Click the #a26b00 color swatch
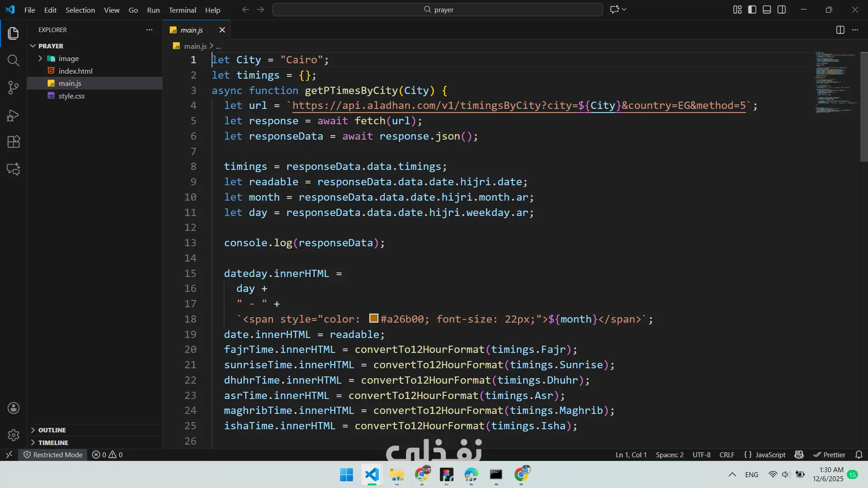 pyautogui.click(x=373, y=319)
